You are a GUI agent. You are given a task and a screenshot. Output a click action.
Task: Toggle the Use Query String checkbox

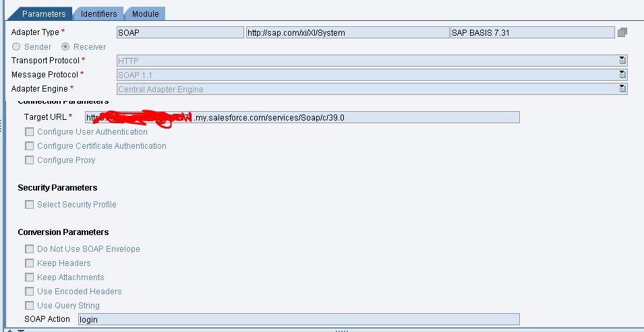point(30,306)
